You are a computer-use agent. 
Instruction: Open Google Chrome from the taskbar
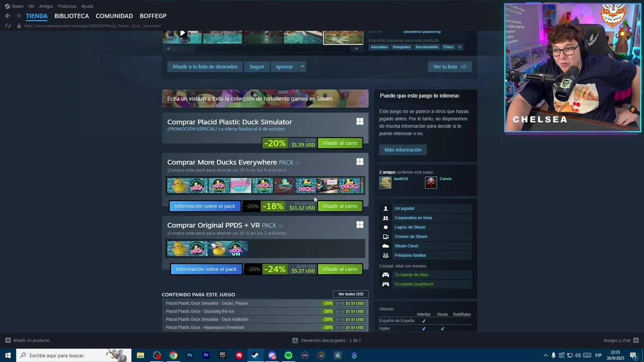[173, 355]
